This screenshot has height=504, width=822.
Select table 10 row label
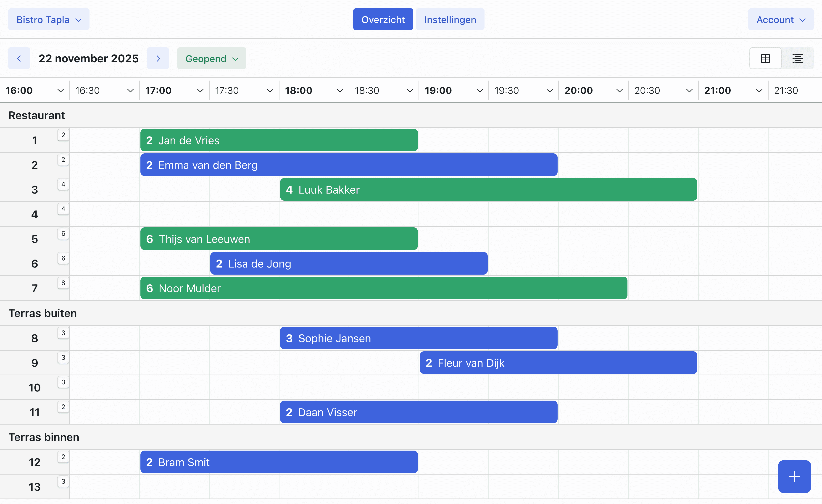pos(34,388)
